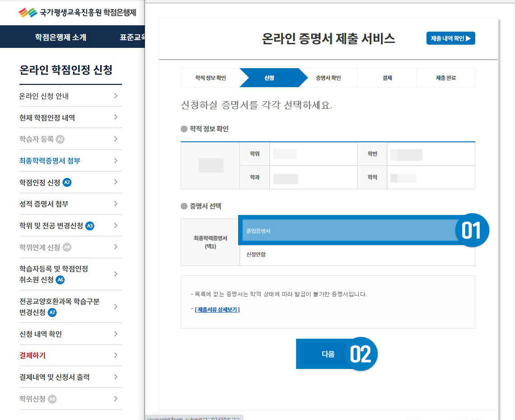This screenshot has height=420, width=515.
Task: Expand the 온라인 신청 안내 chevron arrow
Action: (116, 96)
